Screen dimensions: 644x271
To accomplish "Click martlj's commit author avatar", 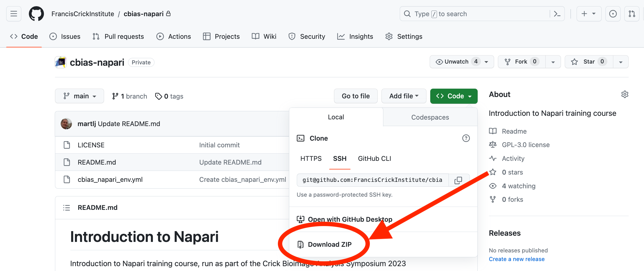I will [x=66, y=124].
